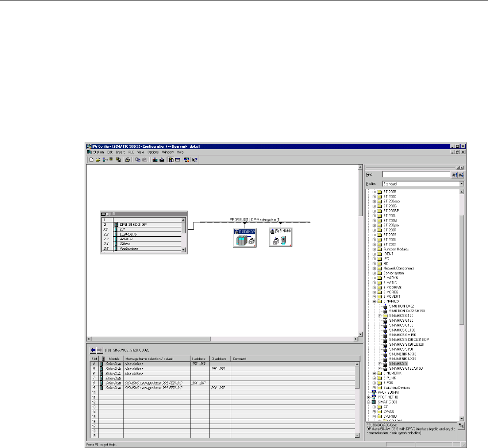This screenshot has height=448, width=488.
Task: Click the Open online station icon
Action: click(105, 160)
